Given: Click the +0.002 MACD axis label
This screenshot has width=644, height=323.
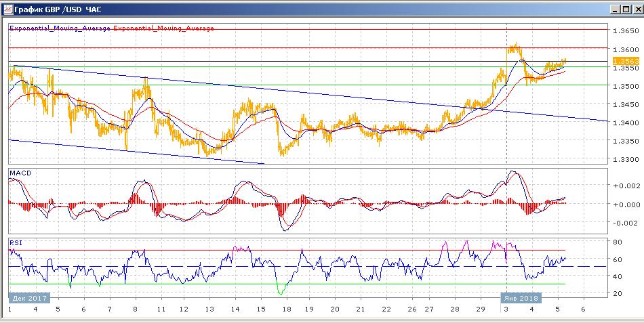Looking at the screenshot, I should (626, 186).
